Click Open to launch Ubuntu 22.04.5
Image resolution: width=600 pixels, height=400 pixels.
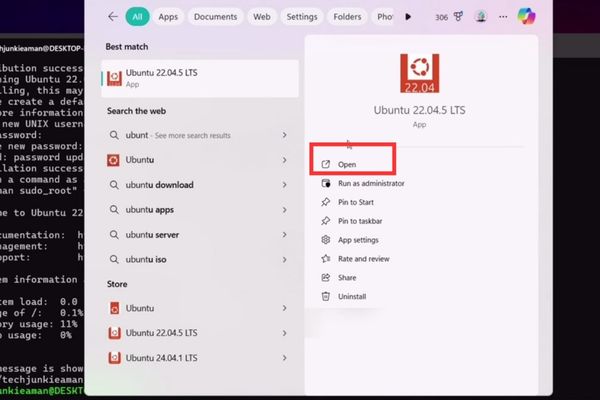[x=348, y=164]
